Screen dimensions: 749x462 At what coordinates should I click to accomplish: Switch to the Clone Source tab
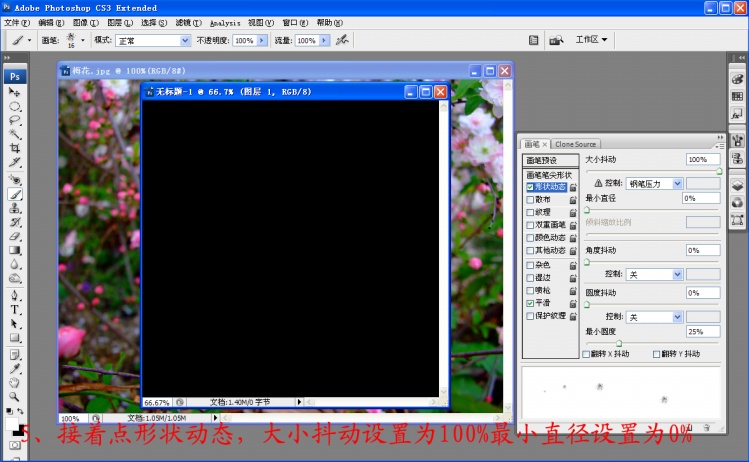(576, 144)
